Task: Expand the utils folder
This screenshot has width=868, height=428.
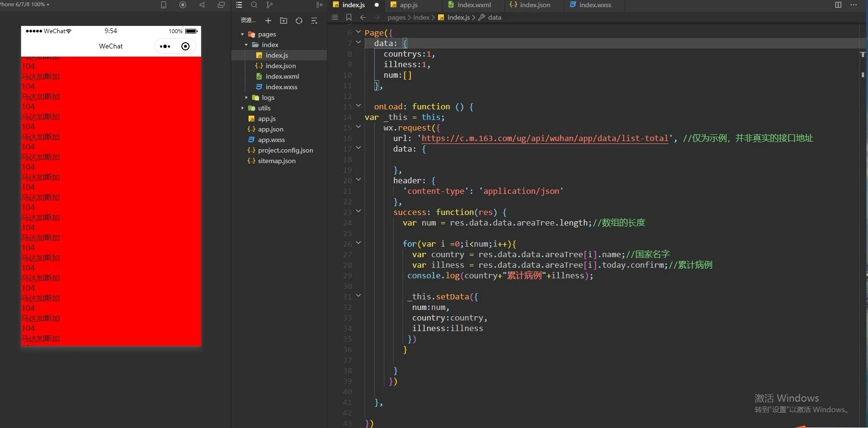Action: click(242, 108)
